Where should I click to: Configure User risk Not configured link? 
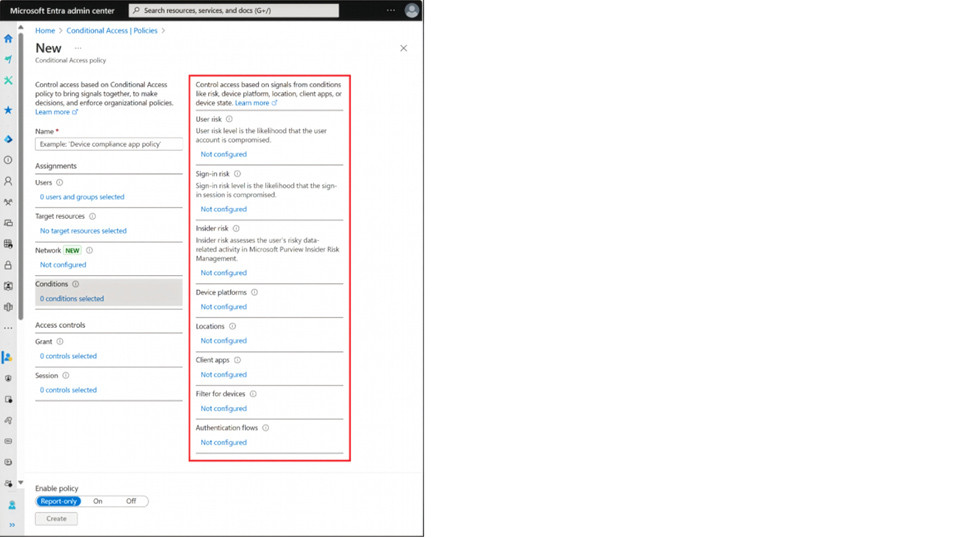(224, 154)
